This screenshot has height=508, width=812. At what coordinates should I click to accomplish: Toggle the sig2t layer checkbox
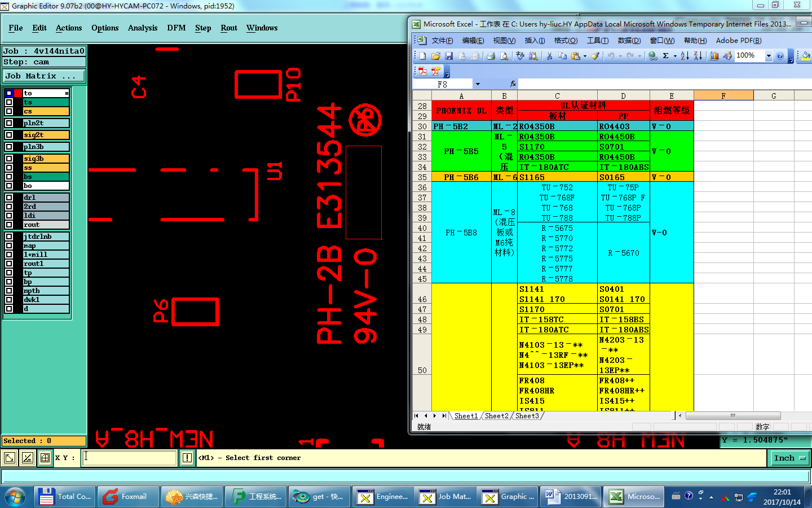[9, 135]
